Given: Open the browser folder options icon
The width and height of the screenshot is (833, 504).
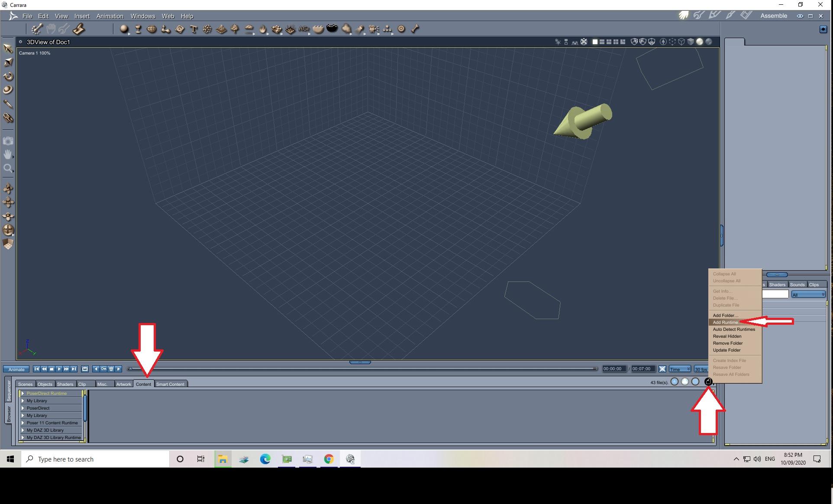Looking at the screenshot, I should pyautogui.click(x=708, y=381).
